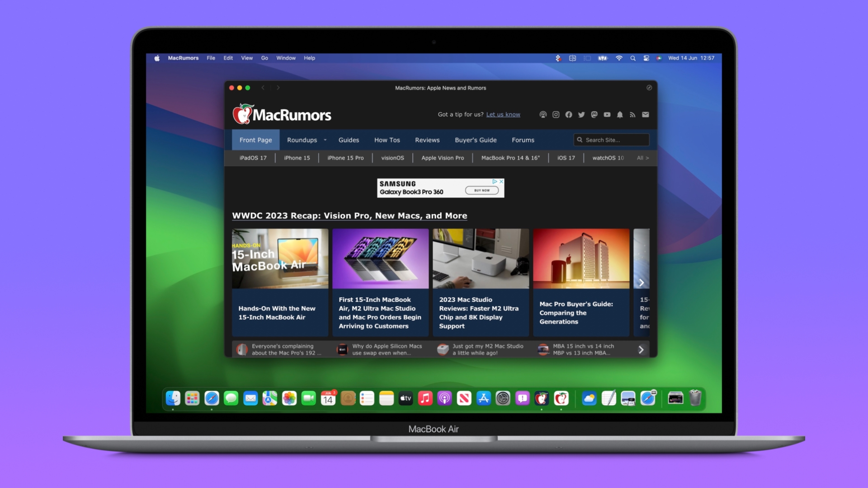Toggle the iOS 17 topic filter

pos(566,157)
